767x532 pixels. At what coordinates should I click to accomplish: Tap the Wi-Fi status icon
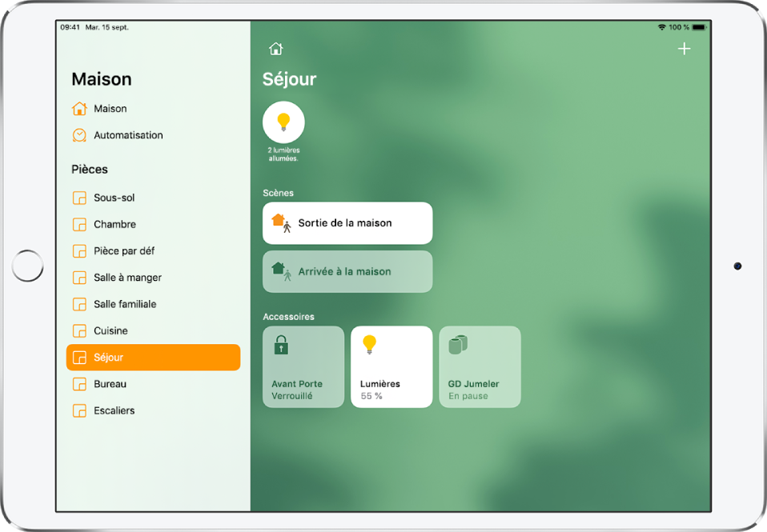[662, 27]
